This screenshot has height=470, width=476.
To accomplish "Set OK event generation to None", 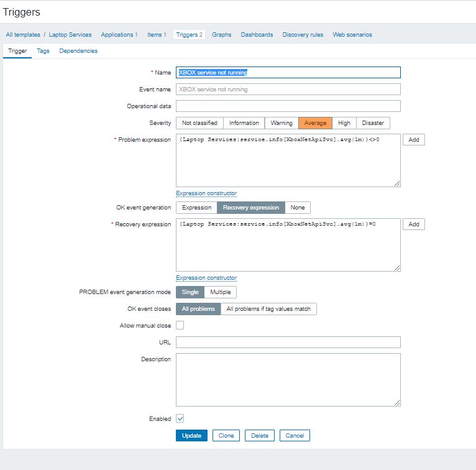I will [x=298, y=208].
